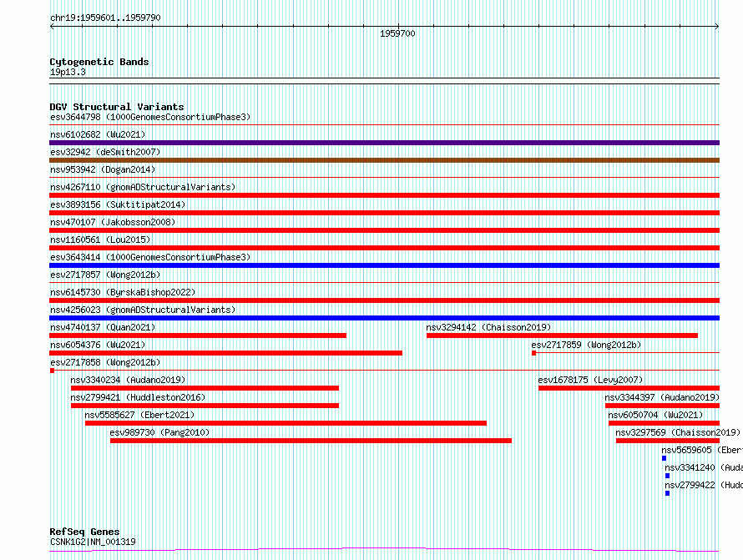Click the small red marker under esv2717859
The image size is (743, 560).
click(x=533, y=353)
